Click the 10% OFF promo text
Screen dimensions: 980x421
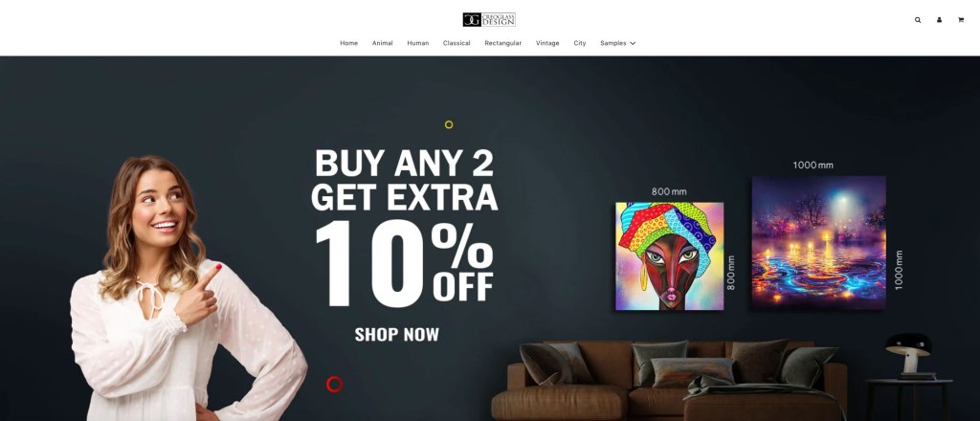[x=405, y=263]
